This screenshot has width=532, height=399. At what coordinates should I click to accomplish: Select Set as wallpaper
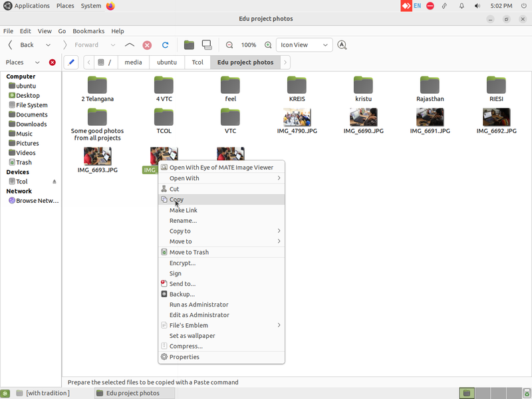tap(221, 336)
